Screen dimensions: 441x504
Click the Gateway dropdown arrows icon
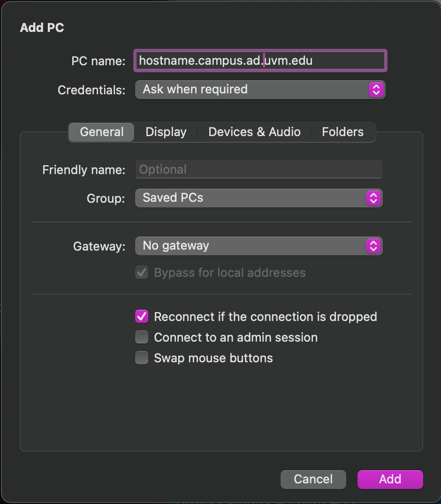(373, 246)
